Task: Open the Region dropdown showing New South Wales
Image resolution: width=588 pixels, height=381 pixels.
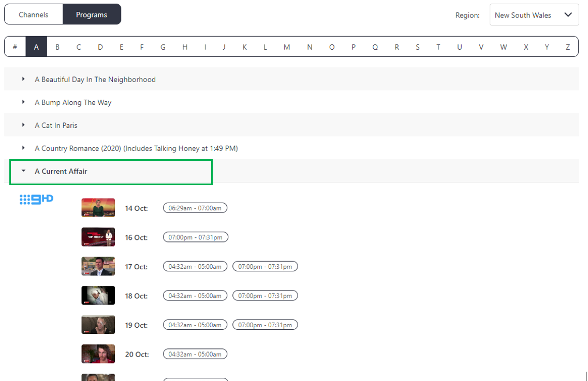Action: click(534, 15)
